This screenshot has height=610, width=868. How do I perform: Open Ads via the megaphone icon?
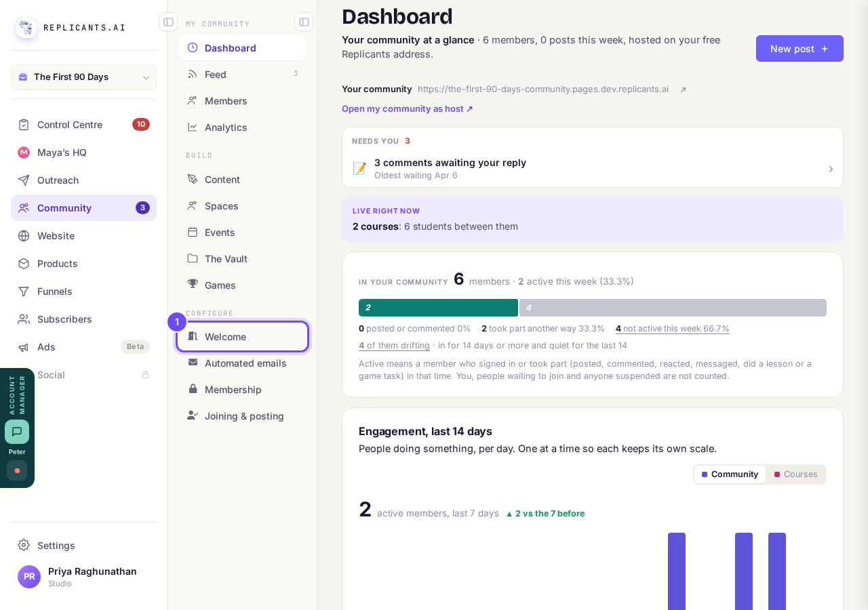(24, 347)
